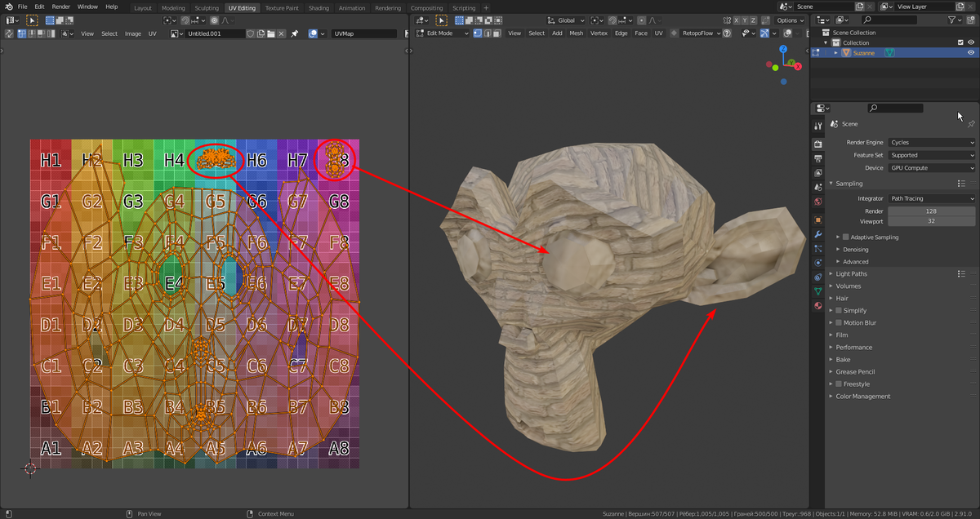Expand Light Paths panel
Image resolution: width=980 pixels, height=519 pixels.
click(851, 274)
